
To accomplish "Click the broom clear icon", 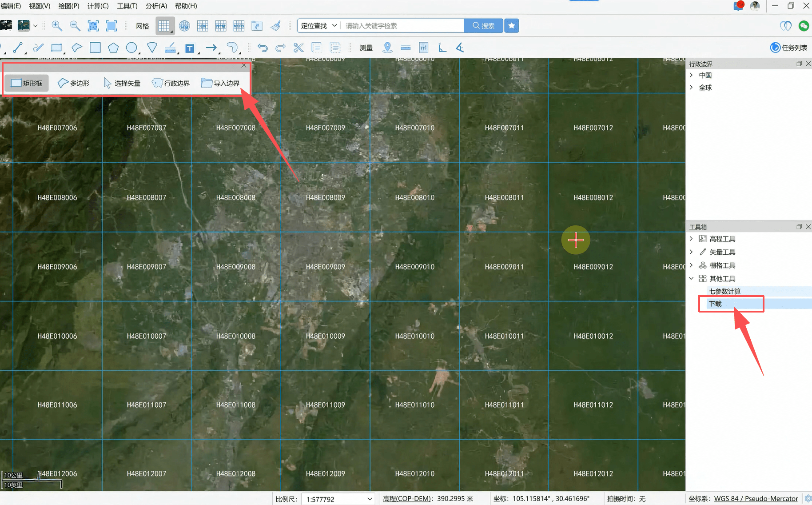I will 275,26.
